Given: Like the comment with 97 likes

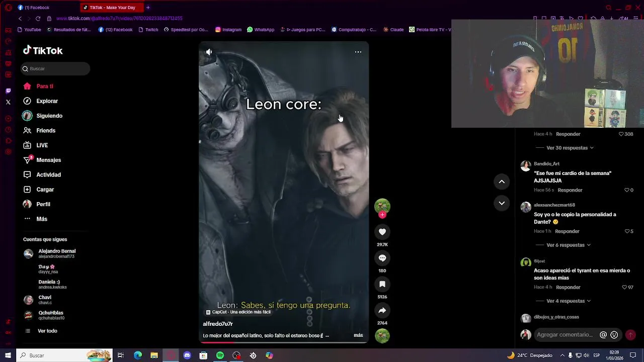Looking at the screenshot, I should [624, 287].
